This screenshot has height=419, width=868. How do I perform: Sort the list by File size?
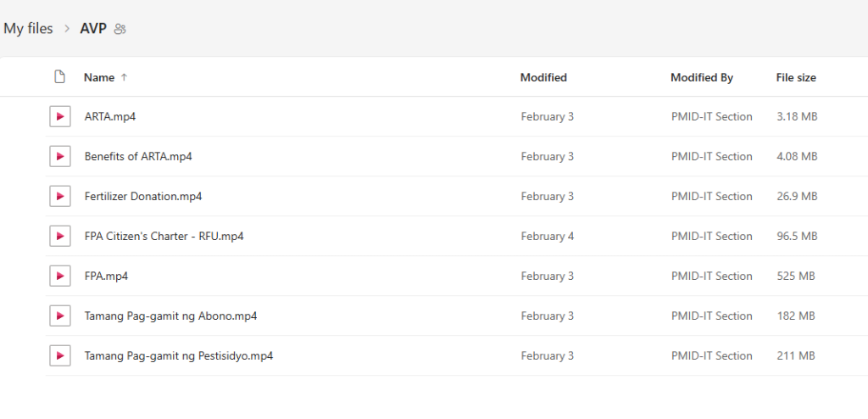[796, 77]
